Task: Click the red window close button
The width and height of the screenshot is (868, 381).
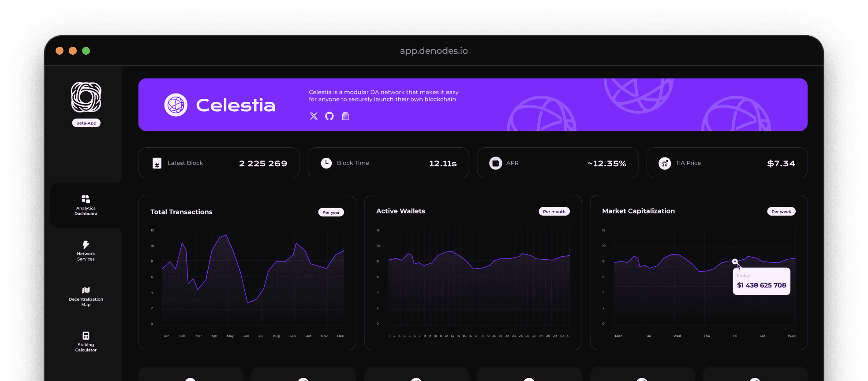Action: tap(60, 51)
